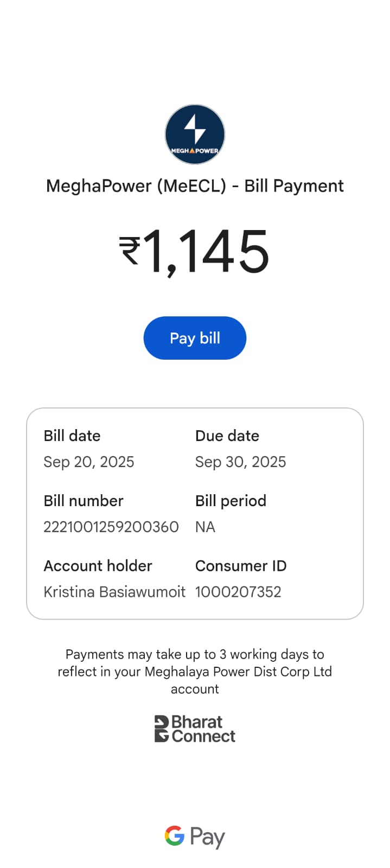Select the MeghaPower (MeECL) - Bill Payment title

pyautogui.click(x=195, y=186)
